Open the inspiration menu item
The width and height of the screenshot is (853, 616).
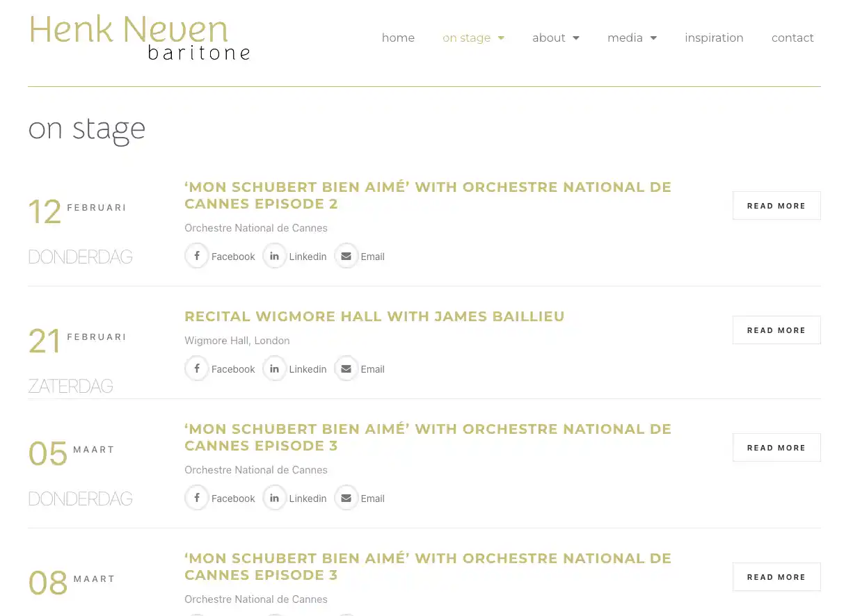pos(714,38)
